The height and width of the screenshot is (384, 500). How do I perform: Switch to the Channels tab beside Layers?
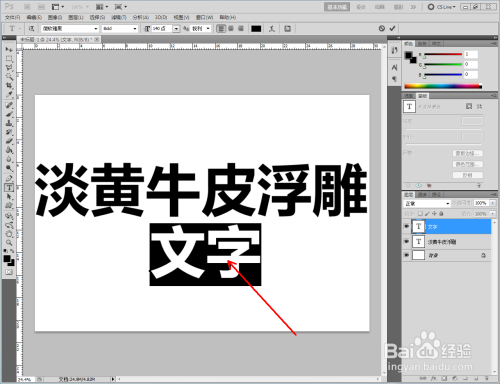422,194
